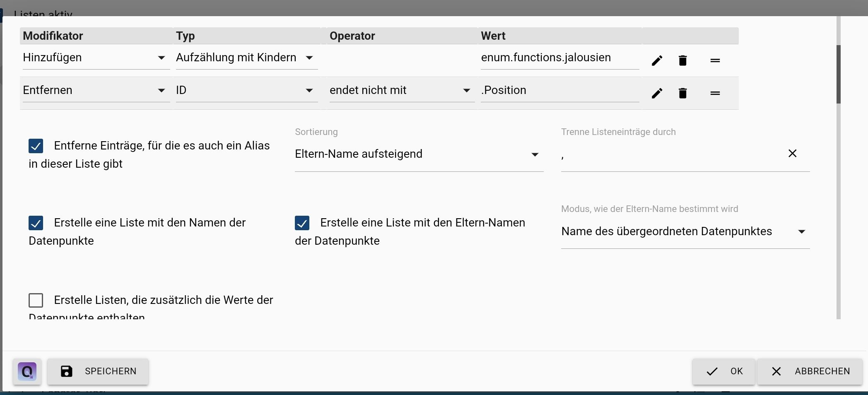This screenshot has width=868, height=395.
Task: Open the Hinzufügen modifier dropdown
Action: (96, 58)
